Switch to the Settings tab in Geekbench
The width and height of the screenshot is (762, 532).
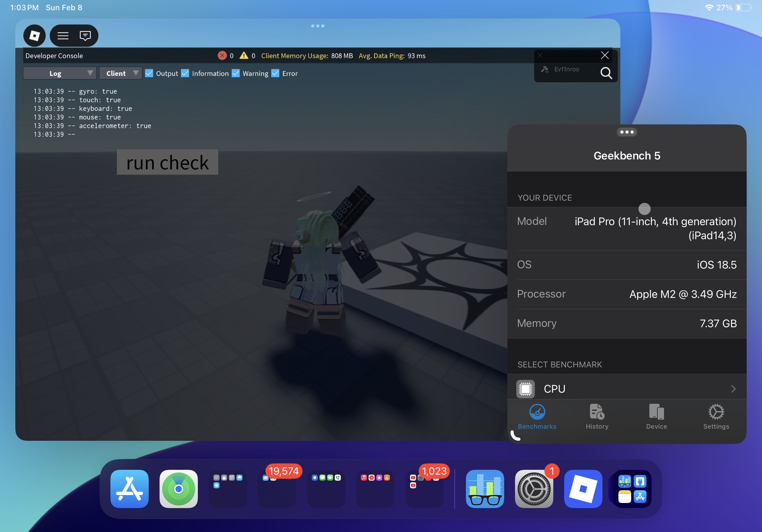pyautogui.click(x=716, y=417)
